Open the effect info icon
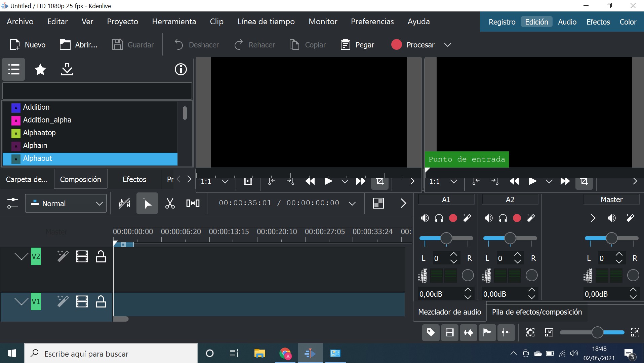644x363 pixels. pos(181,70)
